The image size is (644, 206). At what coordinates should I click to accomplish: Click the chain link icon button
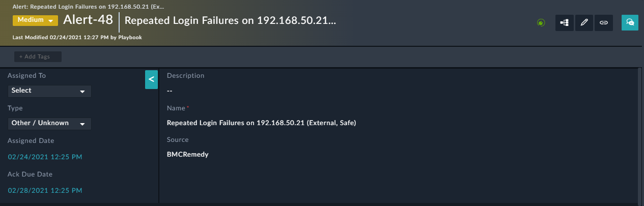(604, 22)
